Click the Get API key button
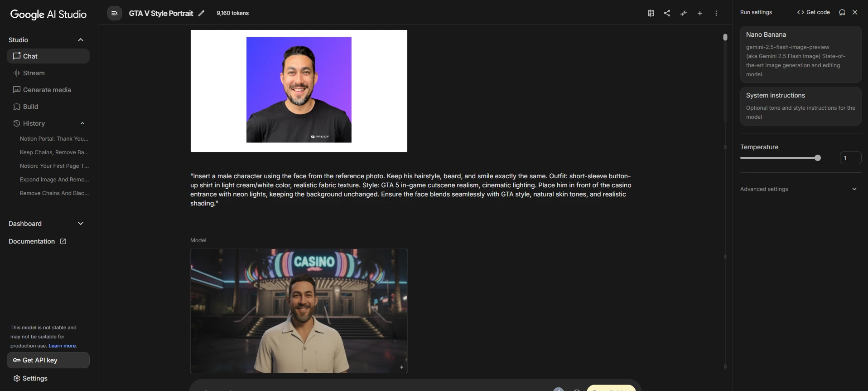 pyautogui.click(x=48, y=360)
